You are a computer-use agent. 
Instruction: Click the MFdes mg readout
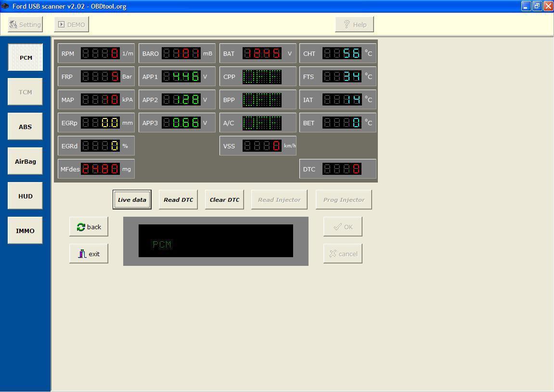pos(100,169)
